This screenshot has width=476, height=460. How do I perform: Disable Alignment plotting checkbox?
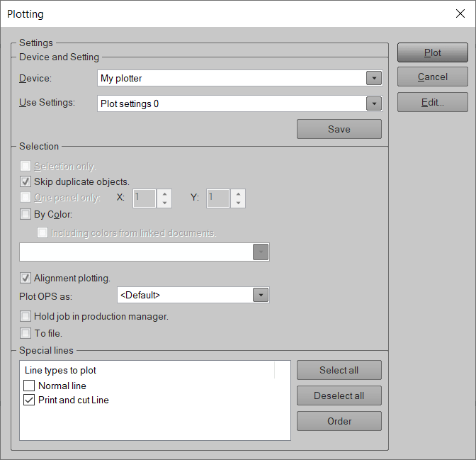26,278
